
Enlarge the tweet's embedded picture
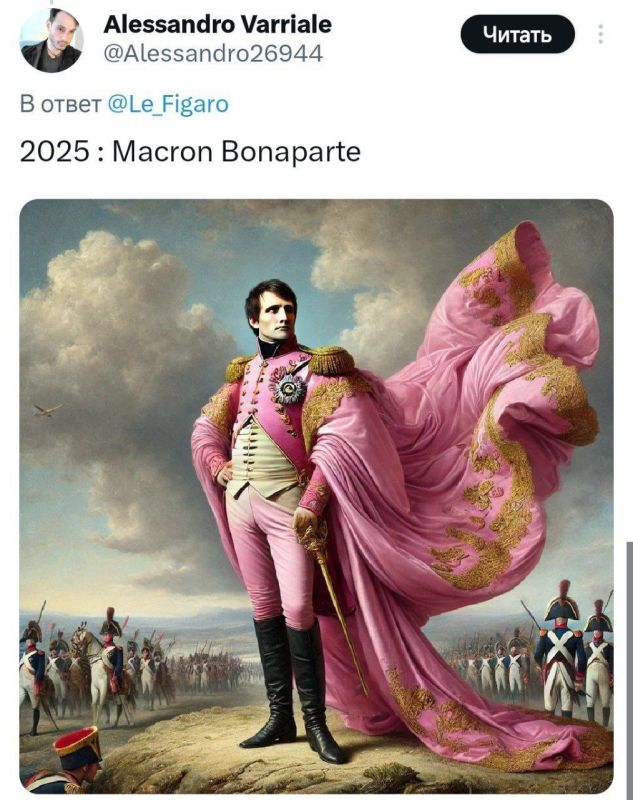[x=316, y=496]
